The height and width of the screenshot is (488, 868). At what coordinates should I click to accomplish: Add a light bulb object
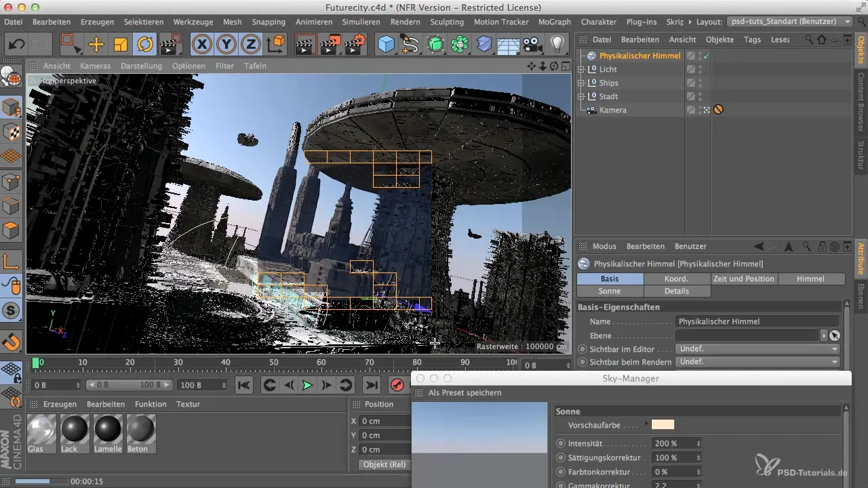click(557, 45)
